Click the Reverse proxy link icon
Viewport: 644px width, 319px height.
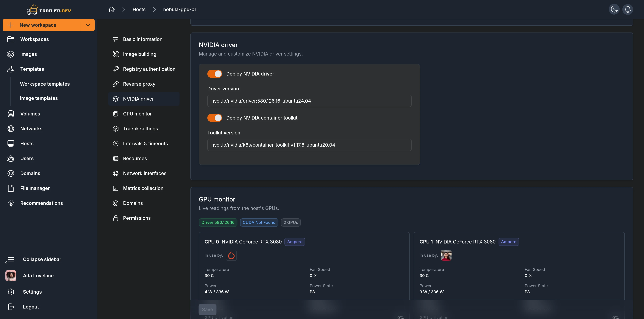(116, 84)
